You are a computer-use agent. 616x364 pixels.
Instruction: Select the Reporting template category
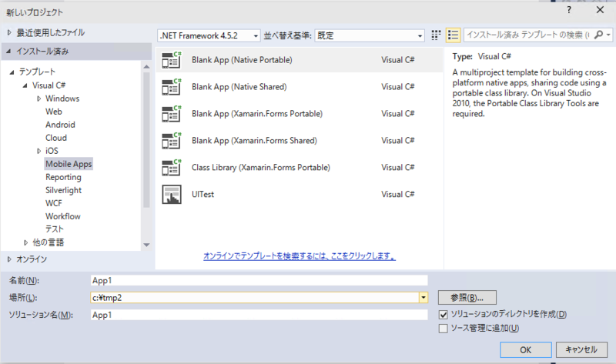tap(63, 177)
